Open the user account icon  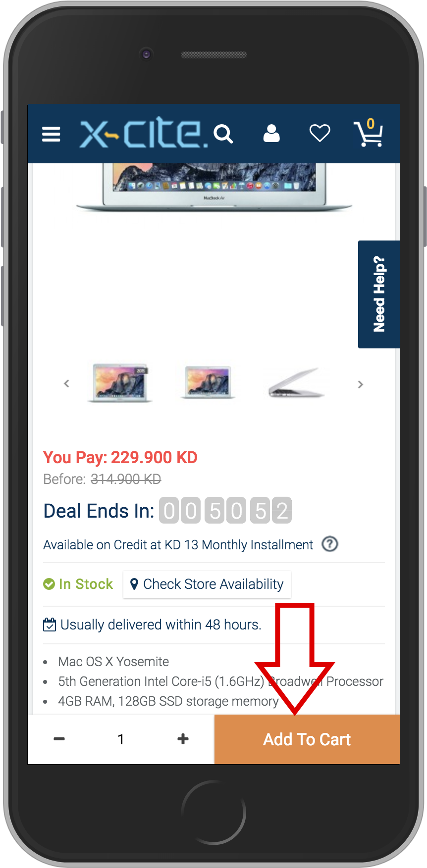click(x=271, y=133)
